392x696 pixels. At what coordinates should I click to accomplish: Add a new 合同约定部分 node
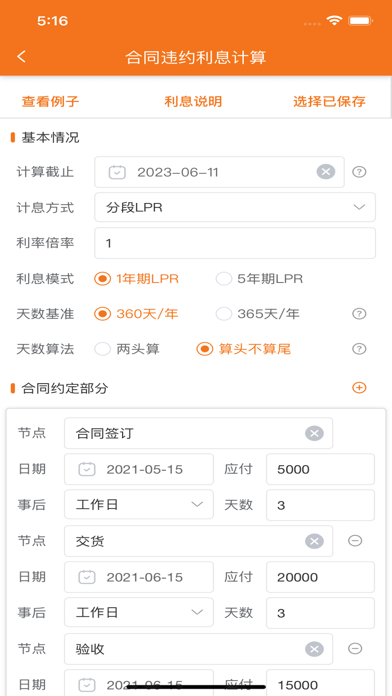pyautogui.click(x=359, y=388)
